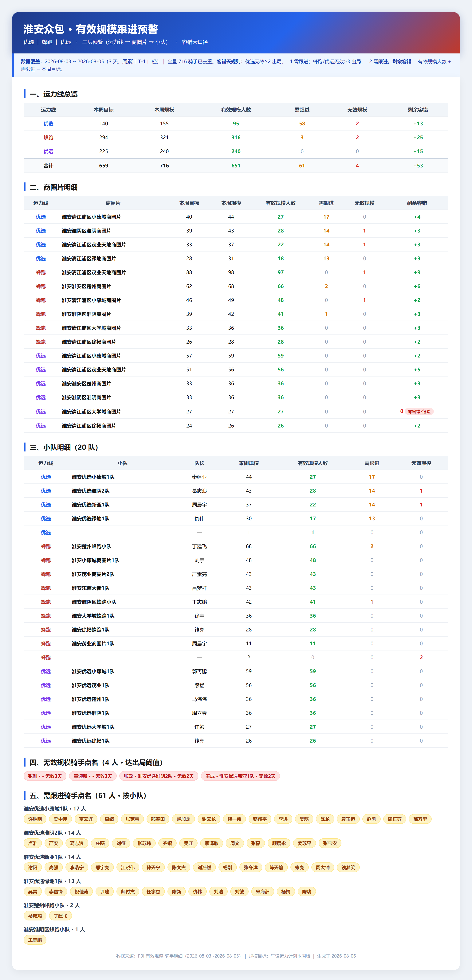The height and width of the screenshot is (980, 472).
Task: Click 需跟进 value 58 in 运力线总览
Action: point(302,124)
